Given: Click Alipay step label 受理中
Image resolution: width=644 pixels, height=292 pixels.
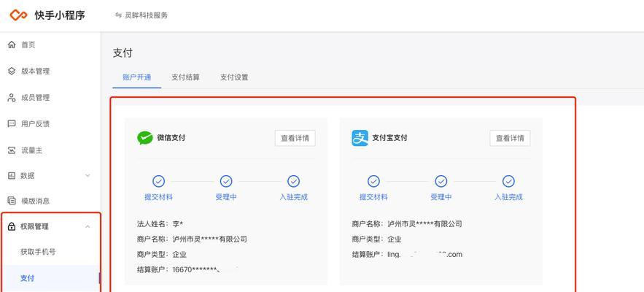Looking at the screenshot, I should [441, 197].
